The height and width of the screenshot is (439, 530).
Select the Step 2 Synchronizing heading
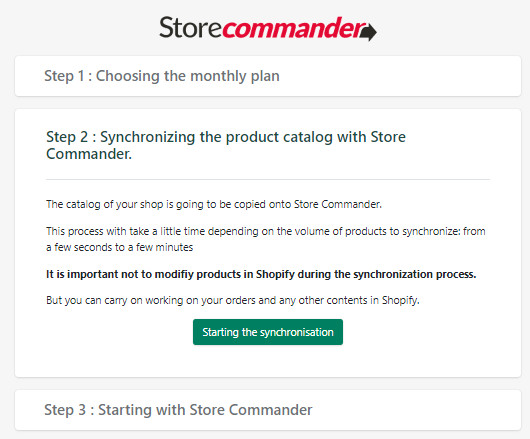(x=226, y=145)
